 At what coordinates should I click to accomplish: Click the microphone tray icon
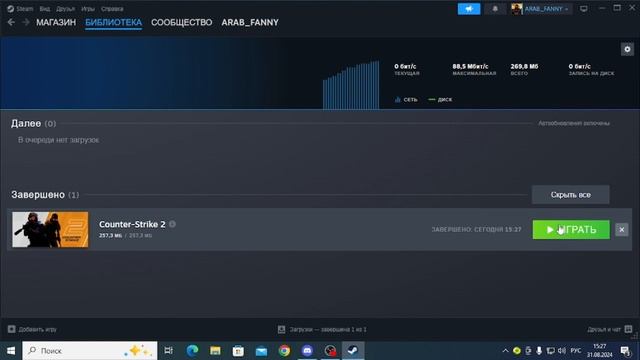point(539,351)
